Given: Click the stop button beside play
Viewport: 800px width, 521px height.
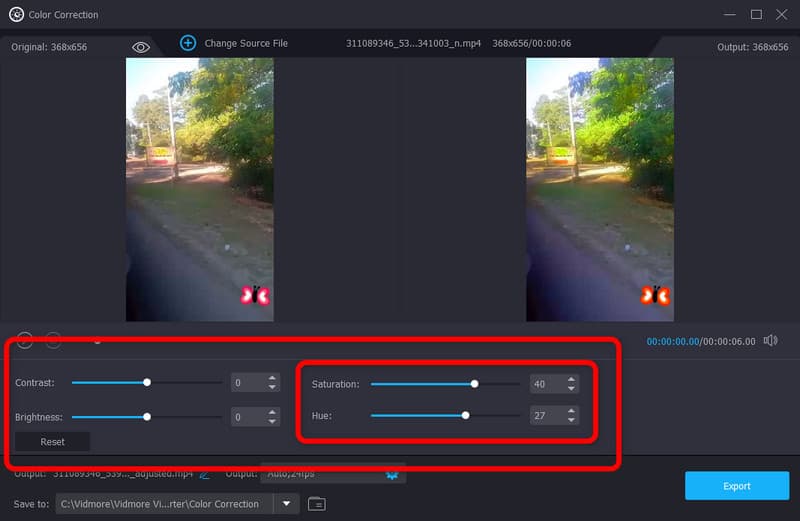Looking at the screenshot, I should 53,340.
